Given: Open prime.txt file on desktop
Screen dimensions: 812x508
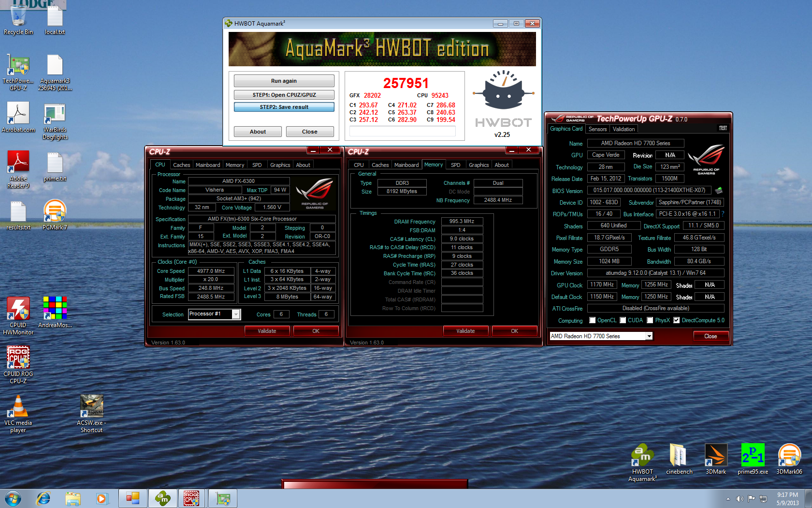Looking at the screenshot, I should 55,167.
